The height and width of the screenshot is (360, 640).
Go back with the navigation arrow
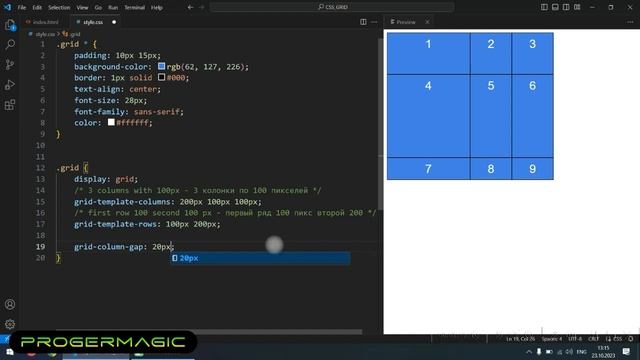[x=190, y=7]
